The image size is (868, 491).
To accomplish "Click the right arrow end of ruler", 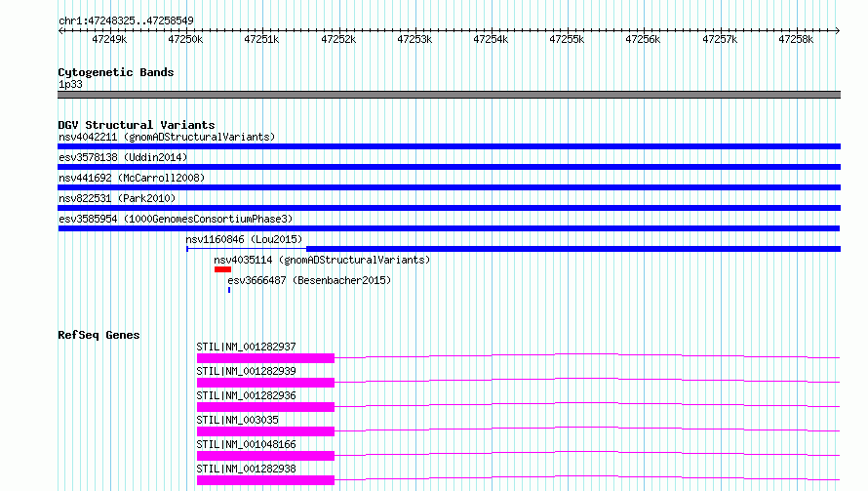I will [838, 30].
